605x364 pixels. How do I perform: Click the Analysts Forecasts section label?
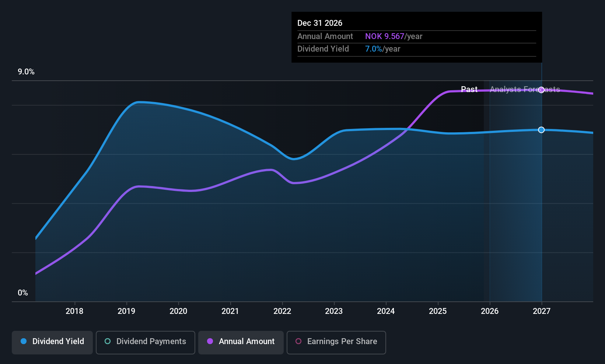(525, 89)
